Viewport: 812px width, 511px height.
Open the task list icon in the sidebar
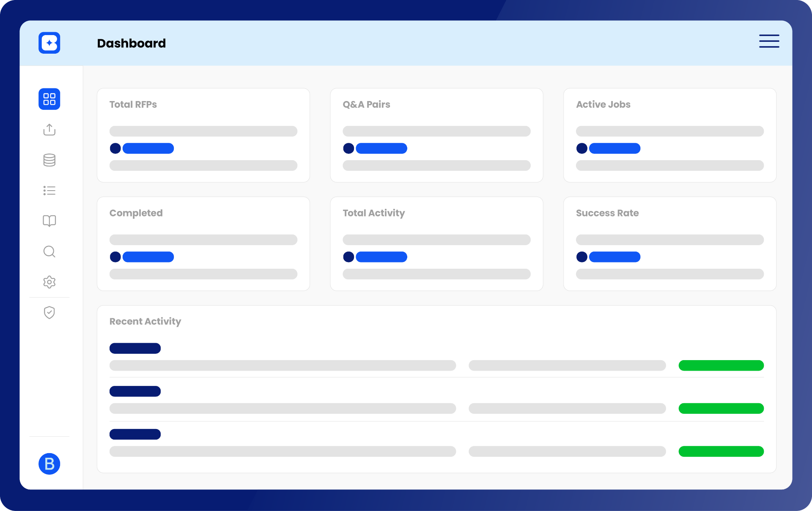49,191
